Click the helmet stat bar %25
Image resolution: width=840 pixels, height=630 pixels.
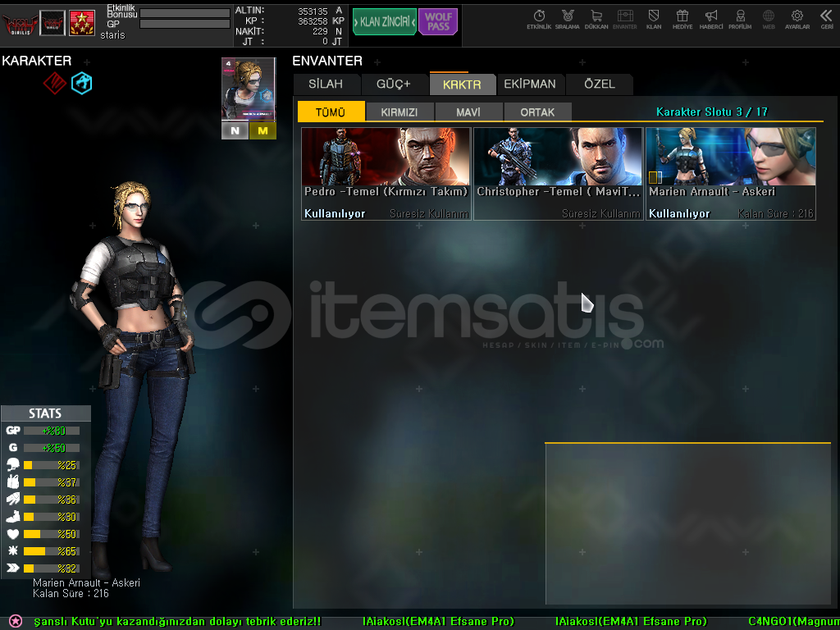pos(52,465)
